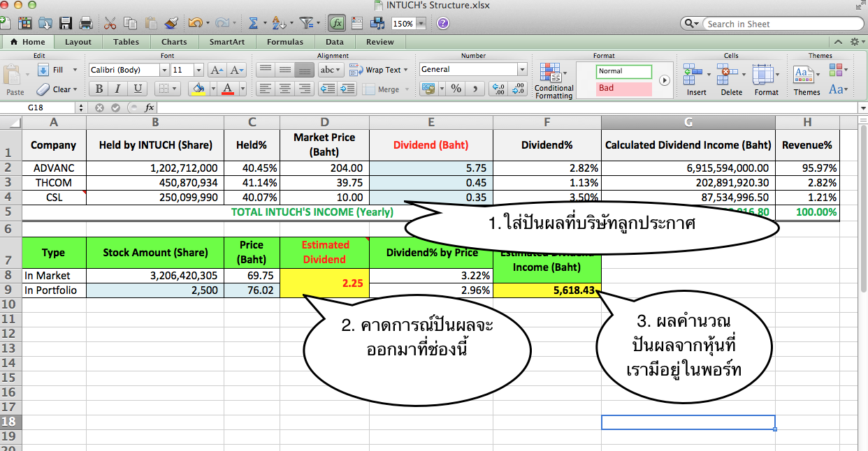Switch to the SmartArt tab
Screen dimensions: 868x451
(228, 42)
